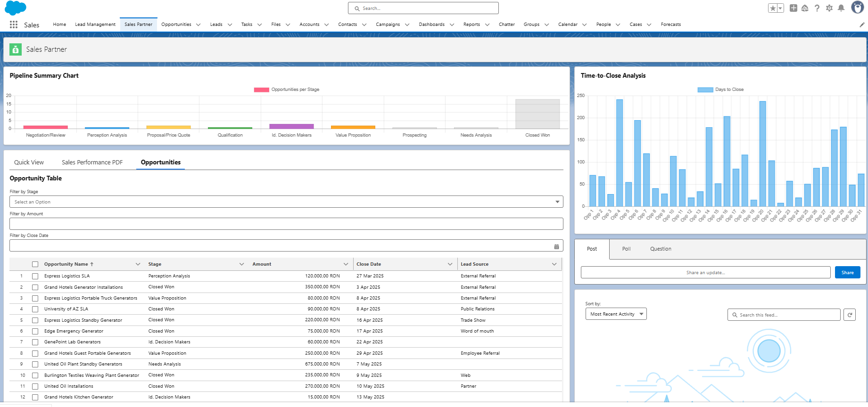The height and width of the screenshot is (407, 868).
Task: Expand the Leads nav dropdown chevron
Action: pyautogui.click(x=230, y=24)
